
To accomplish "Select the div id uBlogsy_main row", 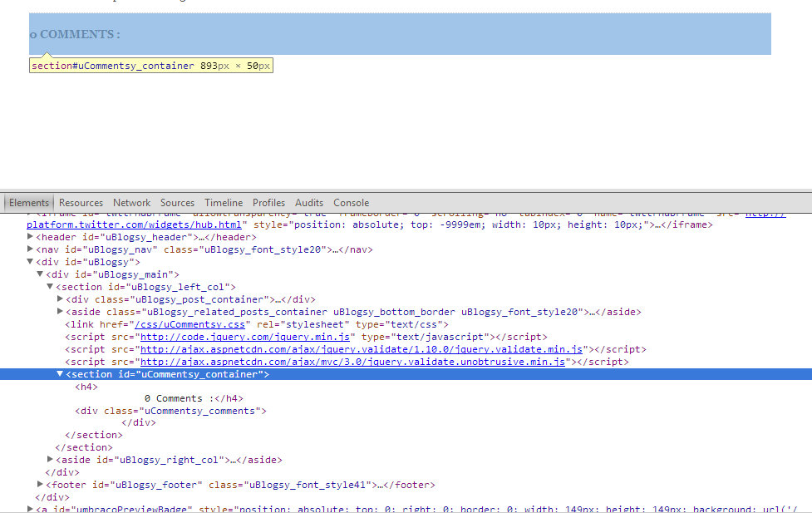I will 112,274.
